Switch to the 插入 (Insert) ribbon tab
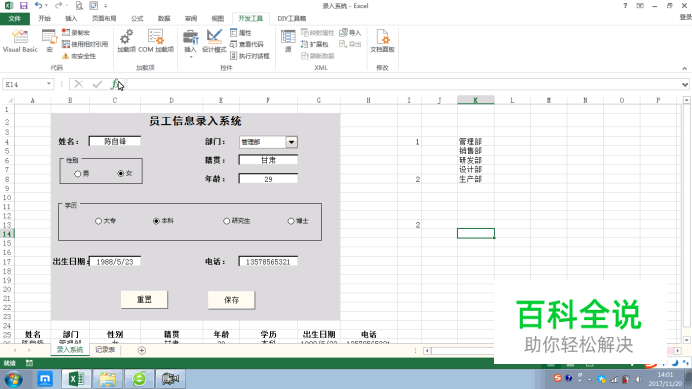The height and width of the screenshot is (389, 692). click(71, 19)
